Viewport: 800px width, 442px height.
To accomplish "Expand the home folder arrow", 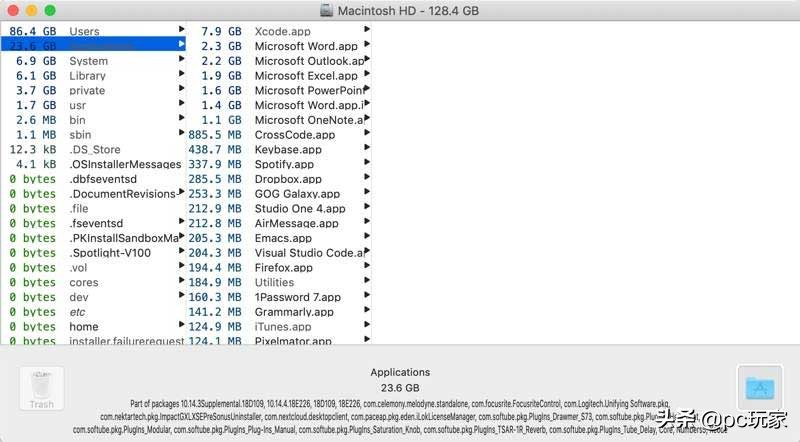I will coord(181,325).
